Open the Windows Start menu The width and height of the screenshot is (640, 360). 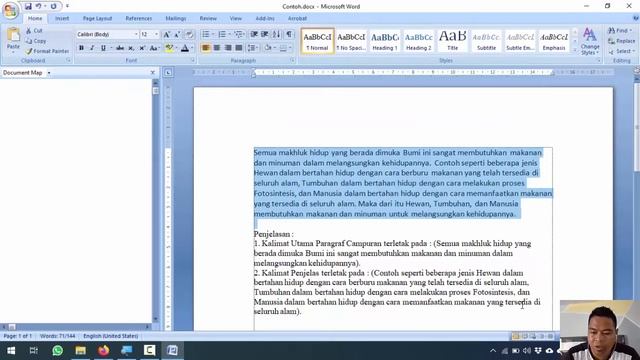click(x=11, y=350)
